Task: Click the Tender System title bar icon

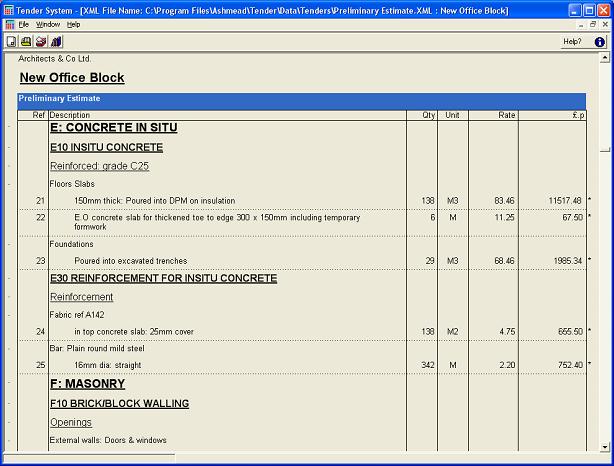Action: click(x=9, y=11)
